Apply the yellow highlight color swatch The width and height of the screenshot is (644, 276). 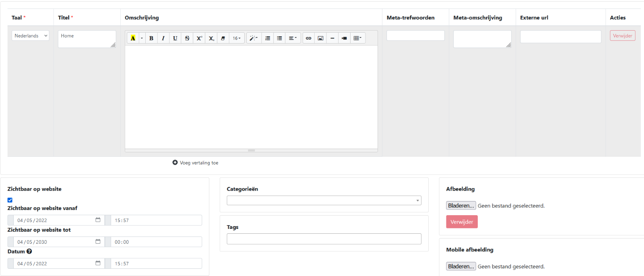133,38
